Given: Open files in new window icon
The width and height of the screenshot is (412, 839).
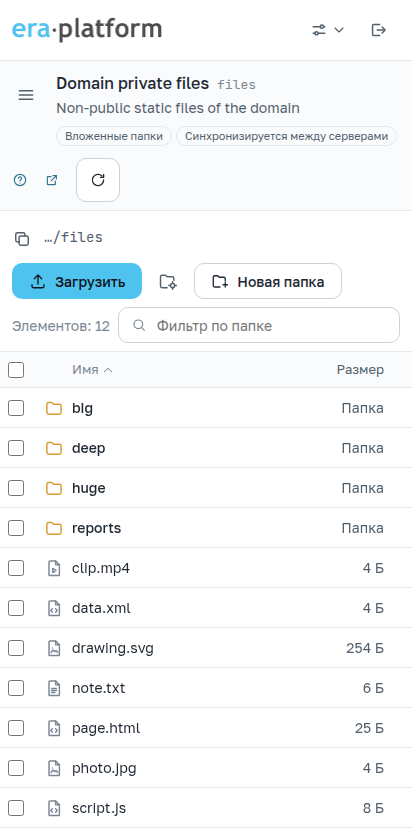Looking at the screenshot, I should (x=52, y=180).
